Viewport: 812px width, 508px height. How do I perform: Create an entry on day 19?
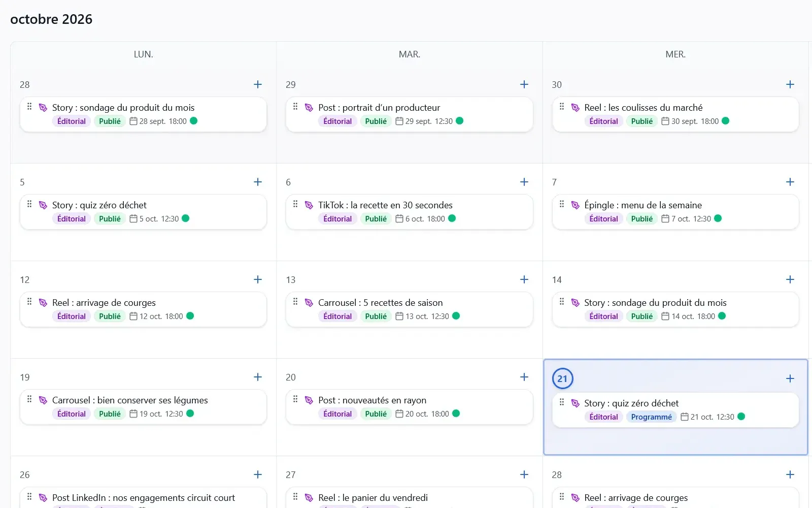click(258, 377)
